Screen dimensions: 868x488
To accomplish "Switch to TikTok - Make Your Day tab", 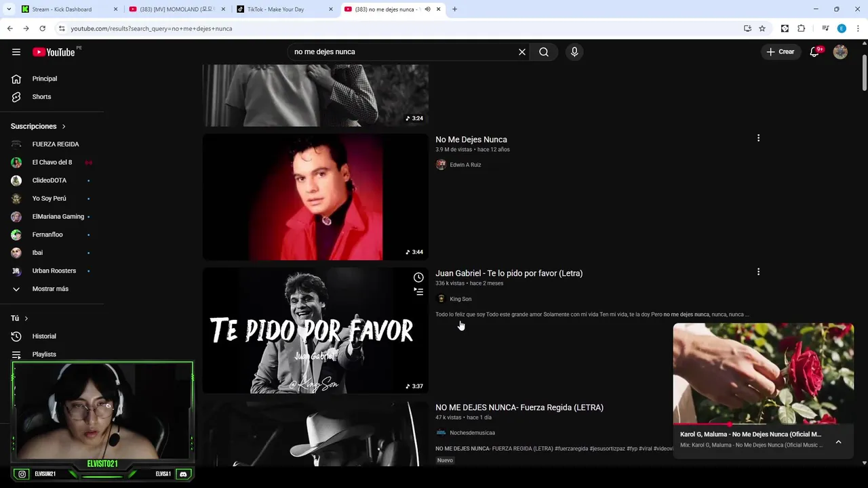I will tap(285, 9).
